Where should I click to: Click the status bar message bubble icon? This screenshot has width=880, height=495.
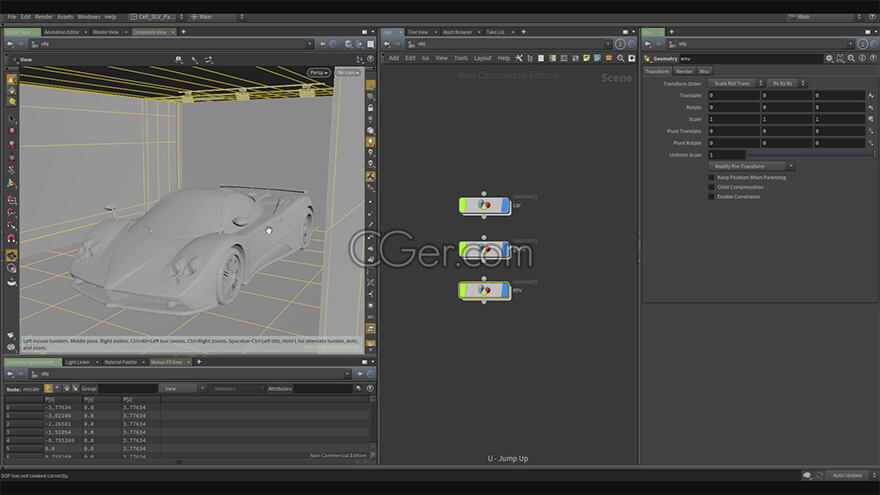[806, 475]
